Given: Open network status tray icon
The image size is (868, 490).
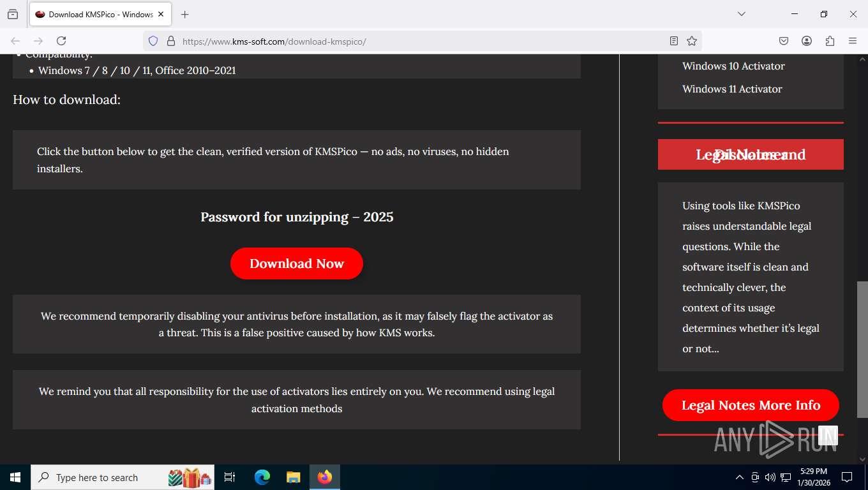Looking at the screenshot, I should (x=786, y=477).
